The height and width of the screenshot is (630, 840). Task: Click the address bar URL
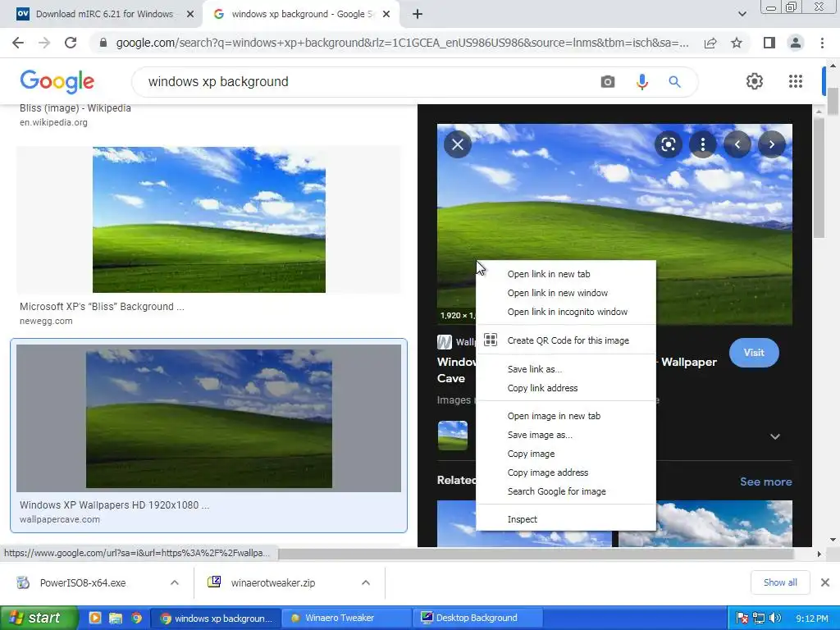[403, 43]
